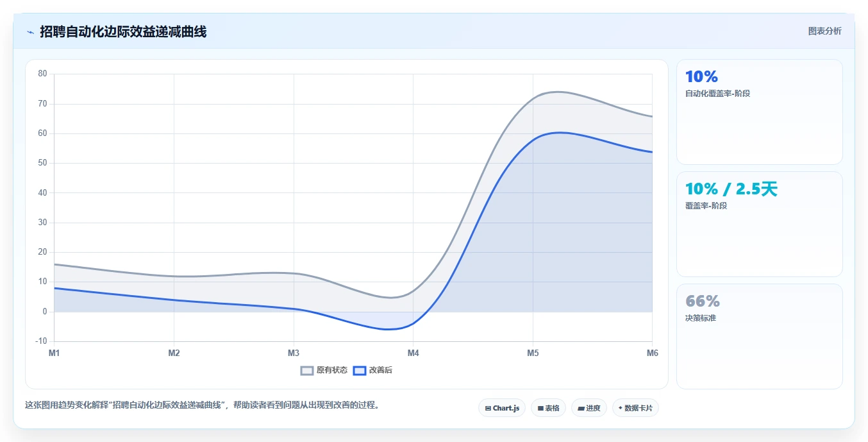Click the lightning icon beside the chart title
This screenshot has width=868, height=442.
[x=30, y=32]
